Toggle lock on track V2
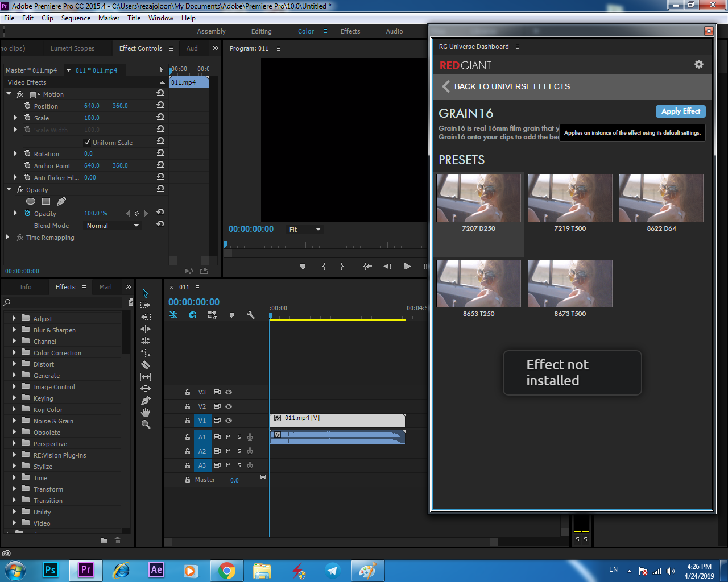 [x=187, y=406]
